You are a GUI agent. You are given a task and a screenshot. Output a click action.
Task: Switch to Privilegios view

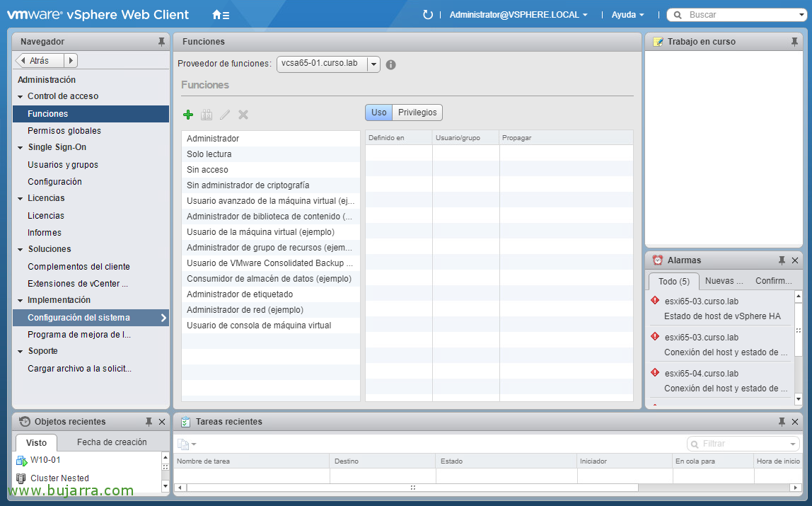tap(417, 113)
